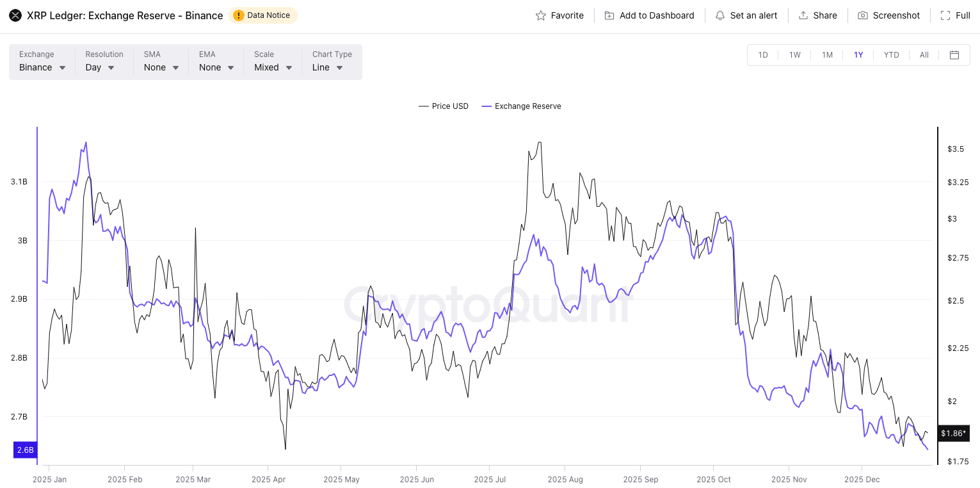Open sharing options with the Share icon

pyautogui.click(x=802, y=15)
